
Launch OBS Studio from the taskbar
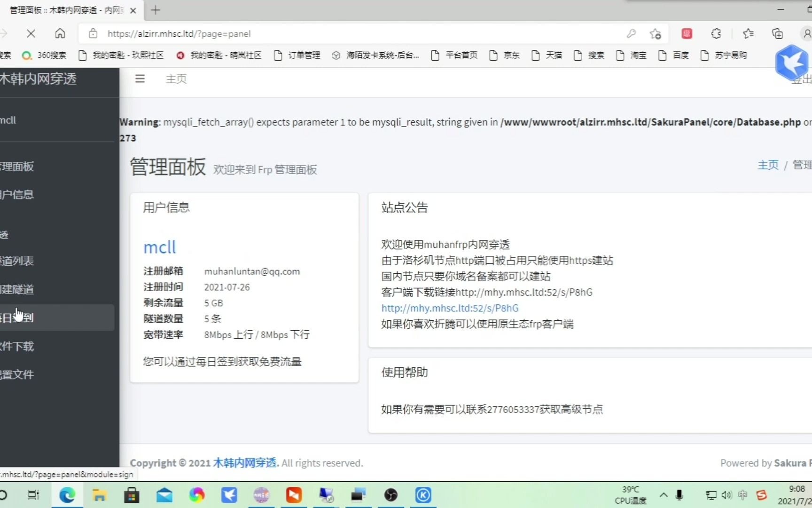point(391,495)
